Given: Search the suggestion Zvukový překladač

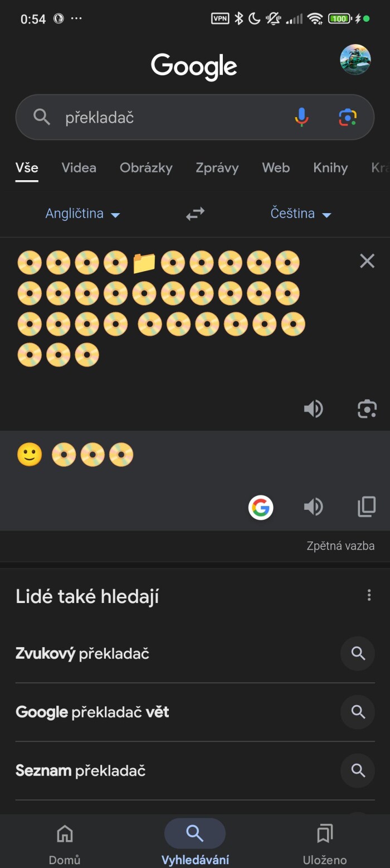Looking at the screenshot, I should point(82,653).
